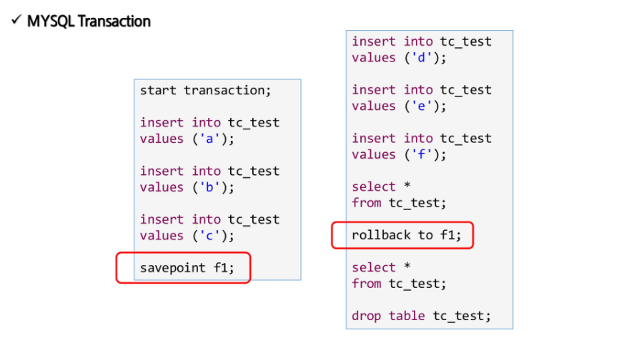644x353 pixels.
Task: Click the insert statement with value 'd'
Action: point(422,49)
